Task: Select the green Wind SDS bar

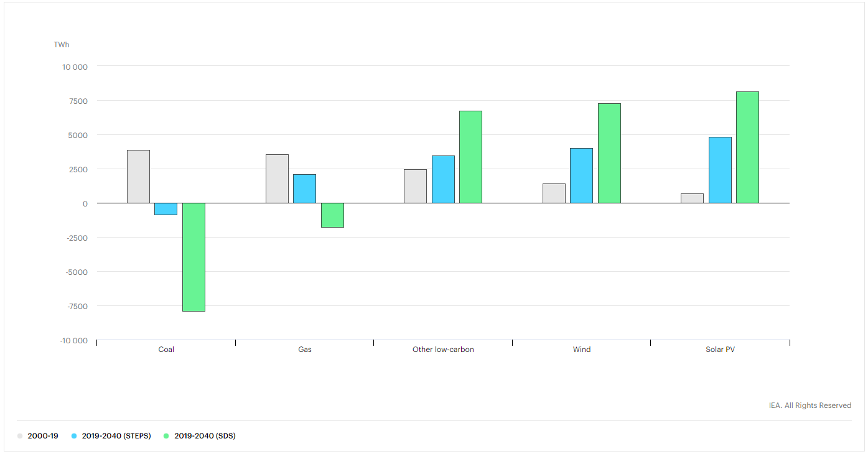Action: coord(609,153)
